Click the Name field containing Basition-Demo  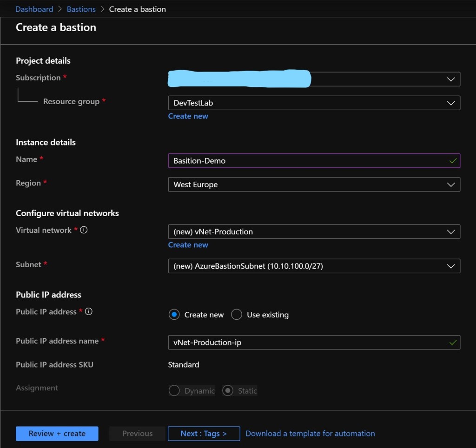pyautogui.click(x=307, y=161)
